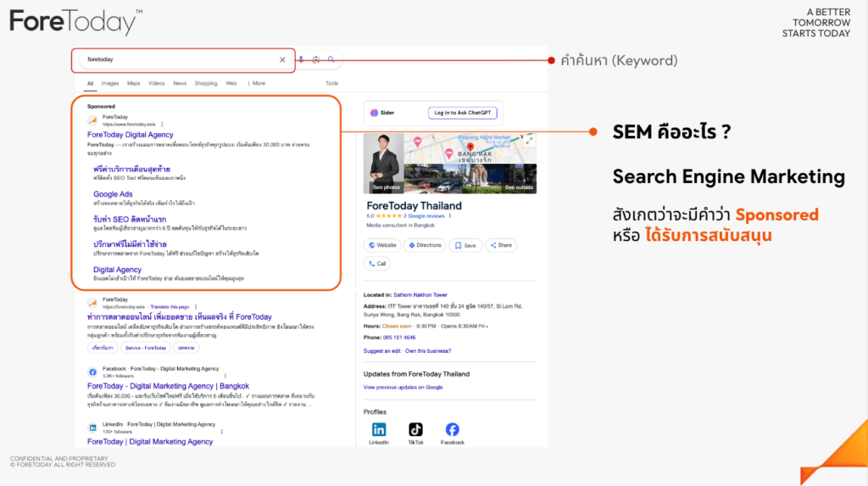Switch to the Videos tab
The height and width of the screenshot is (486, 868).
157,83
